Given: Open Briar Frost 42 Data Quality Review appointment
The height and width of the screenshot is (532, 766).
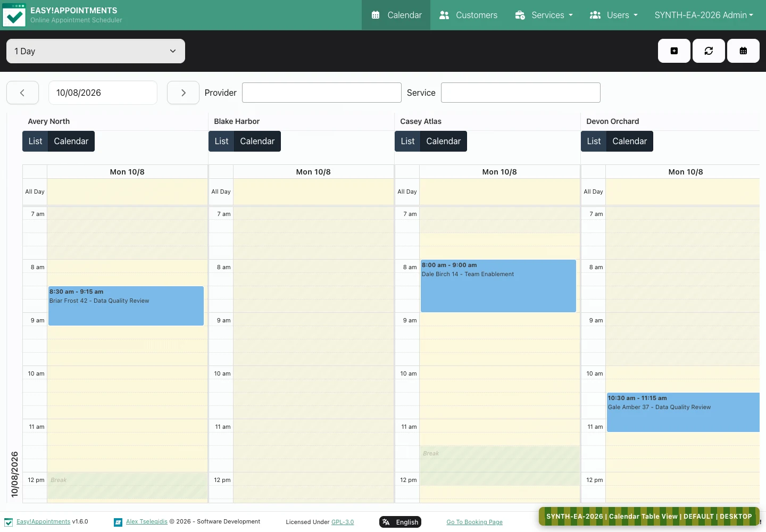Looking at the screenshot, I should click(x=126, y=306).
